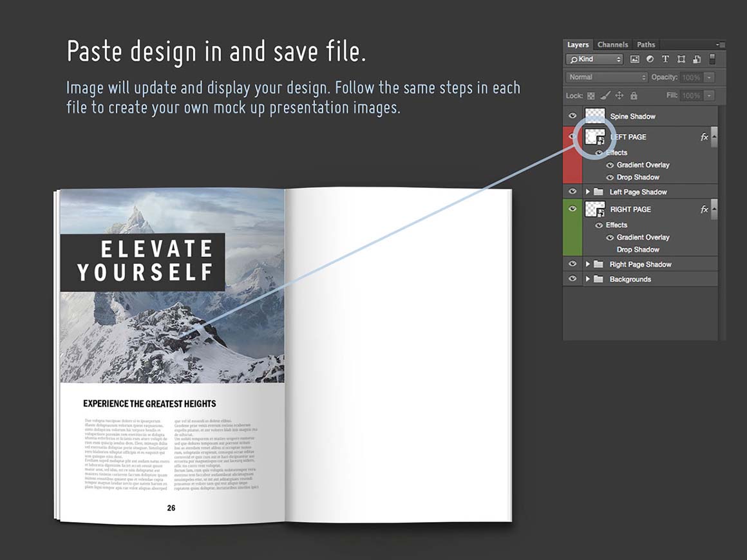
Task: Click the smart object filter icon
Action: [696, 59]
